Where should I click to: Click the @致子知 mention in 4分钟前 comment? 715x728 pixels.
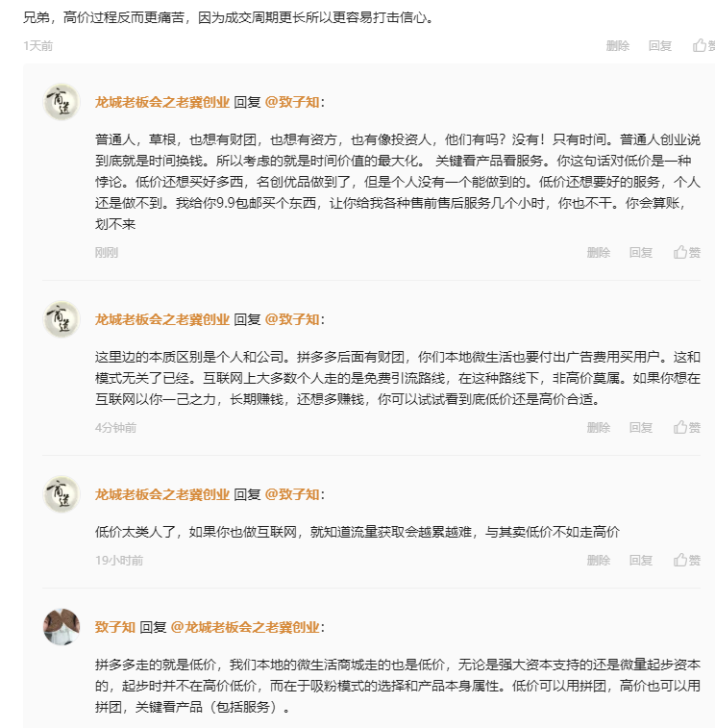coord(292,318)
